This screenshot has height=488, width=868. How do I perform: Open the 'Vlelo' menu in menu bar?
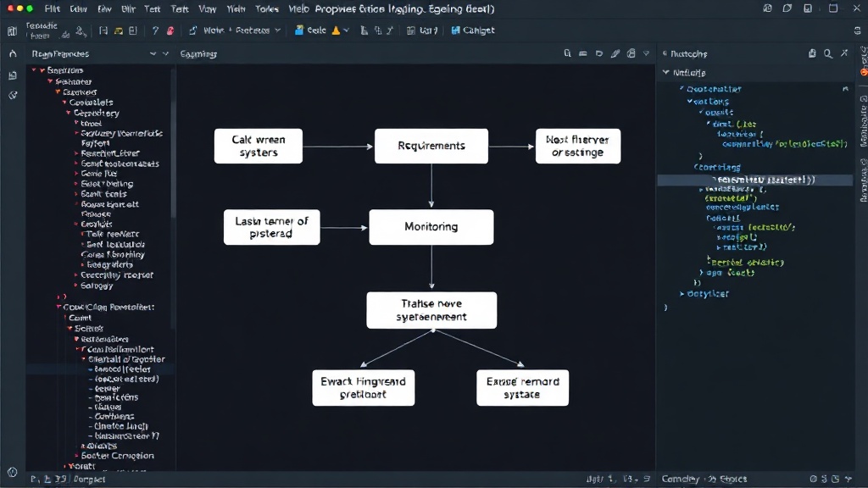click(298, 8)
